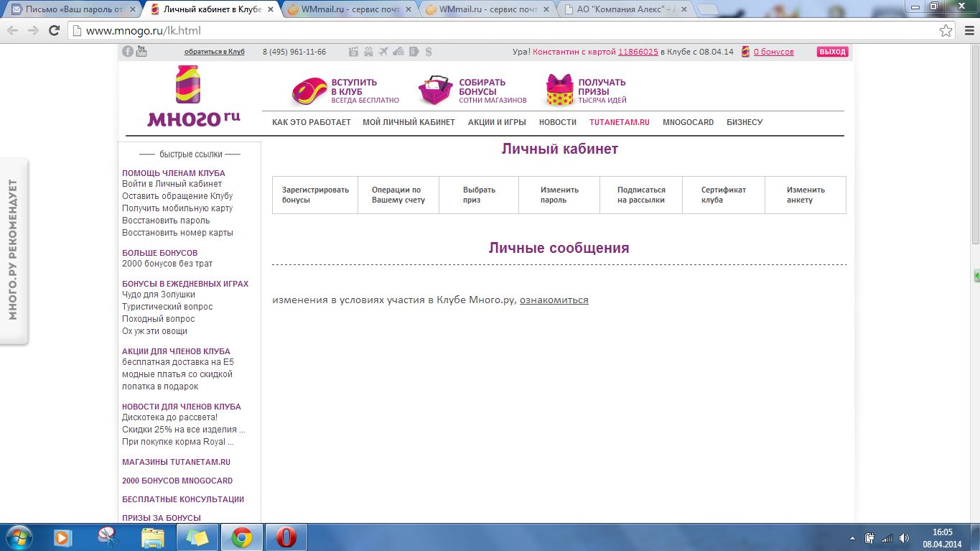This screenshot has width=980, height=551.
Task: Click the network signal icon in system tray
Action: (887, 538)
